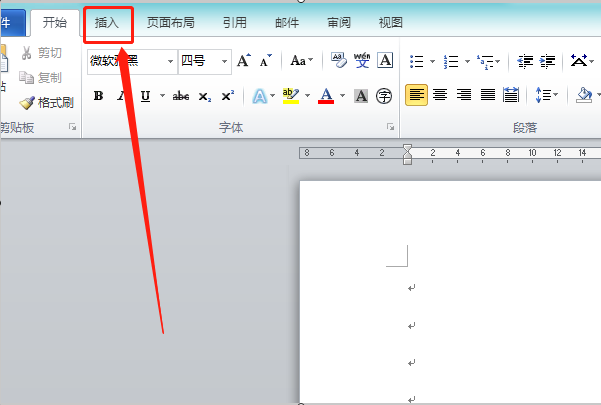This screenshot has height=405, width=601.
Task: Open the 引用 (References) tab
Action: pyautogui.click(x=235, y=23)
